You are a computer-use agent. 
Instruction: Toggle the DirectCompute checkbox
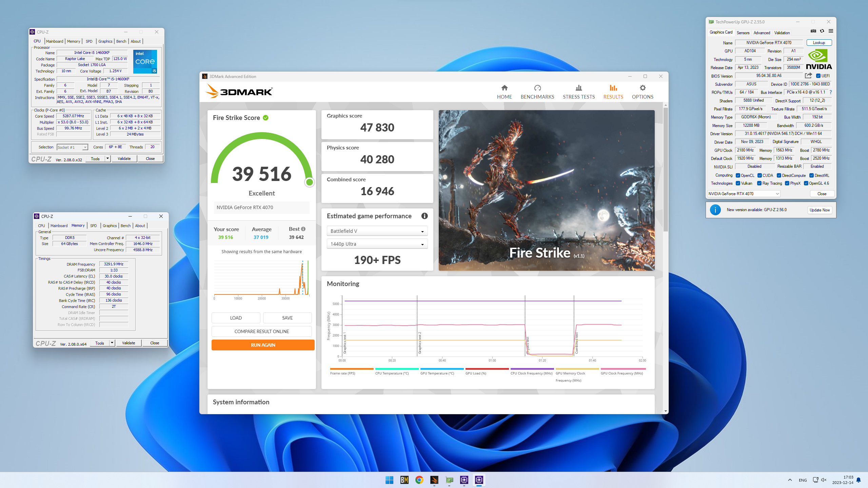[779, 176]
